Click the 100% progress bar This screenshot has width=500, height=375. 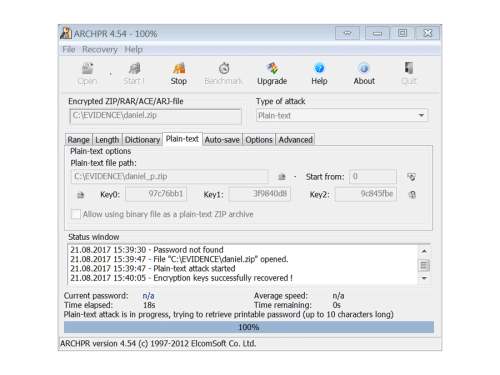coord(249,327)
